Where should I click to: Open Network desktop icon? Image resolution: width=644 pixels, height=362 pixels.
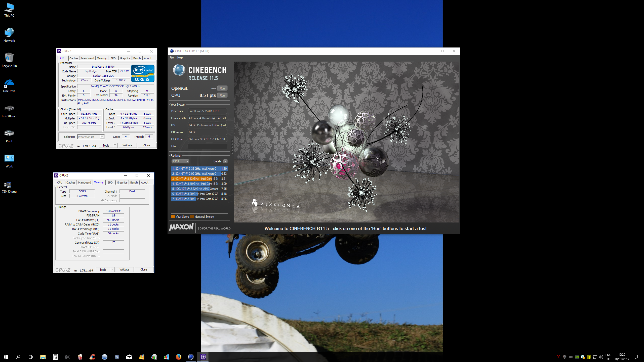9,35
